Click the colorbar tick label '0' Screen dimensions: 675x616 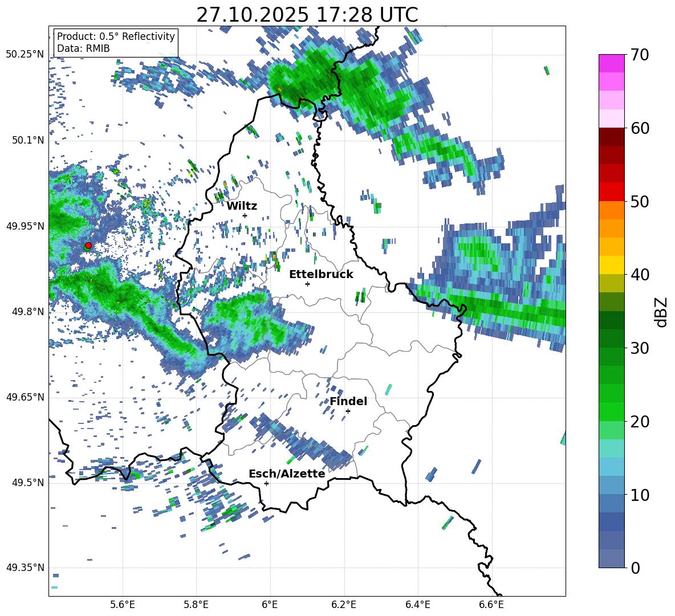[x=636, y=568]
